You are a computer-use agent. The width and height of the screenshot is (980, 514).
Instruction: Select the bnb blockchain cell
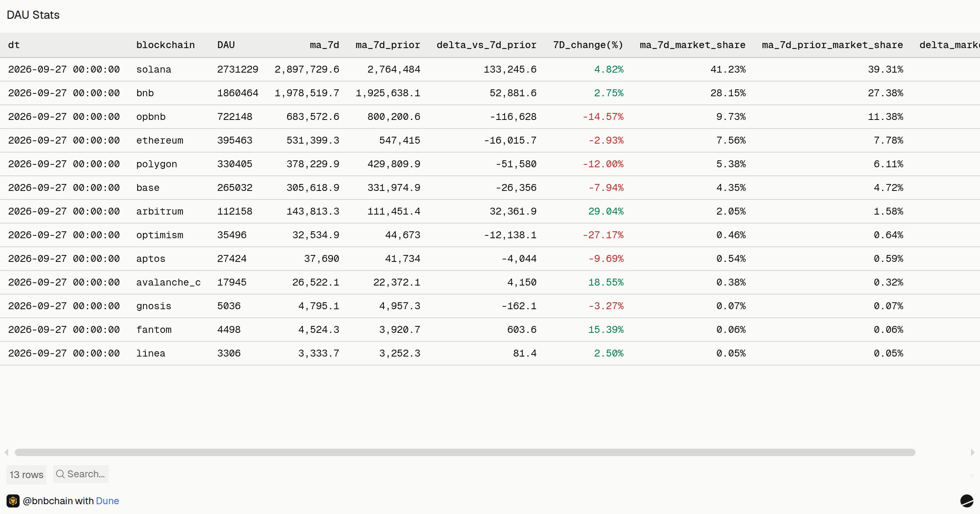(x=145, y=93)
